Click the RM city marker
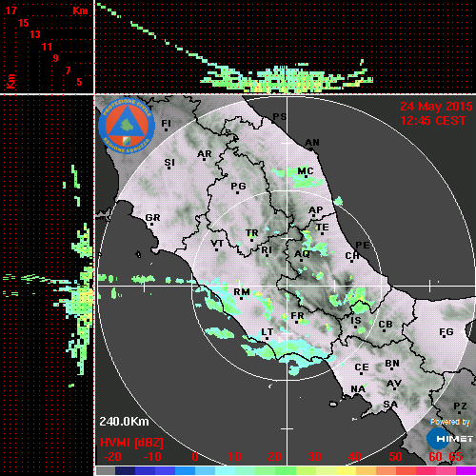This screenshot has width=476, height=476. click(242, 298)
